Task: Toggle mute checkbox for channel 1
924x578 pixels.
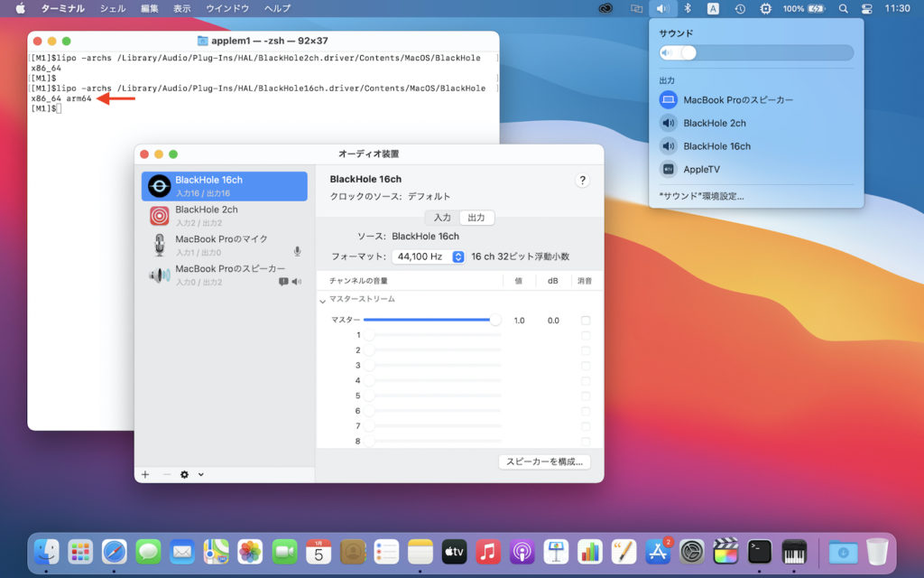Action: (586, 335)
